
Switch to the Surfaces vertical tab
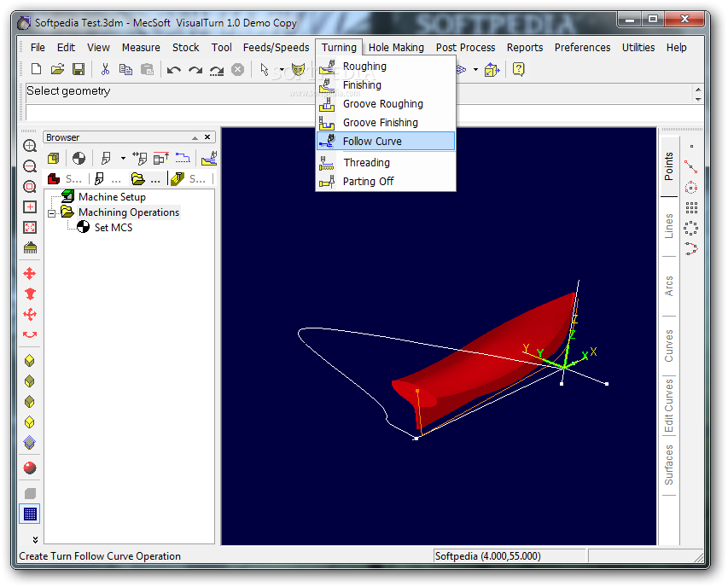668,466
